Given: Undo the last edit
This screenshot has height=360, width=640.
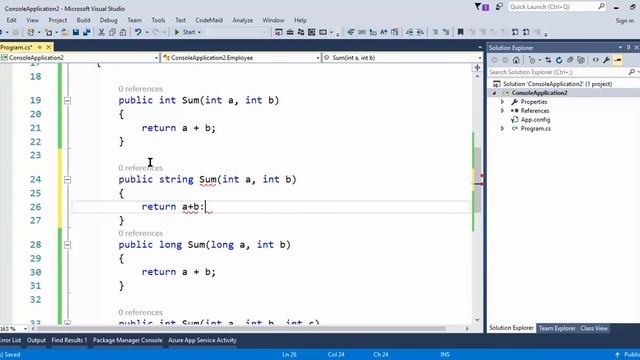Looking at the screenshot, I should tap(138, 32).
